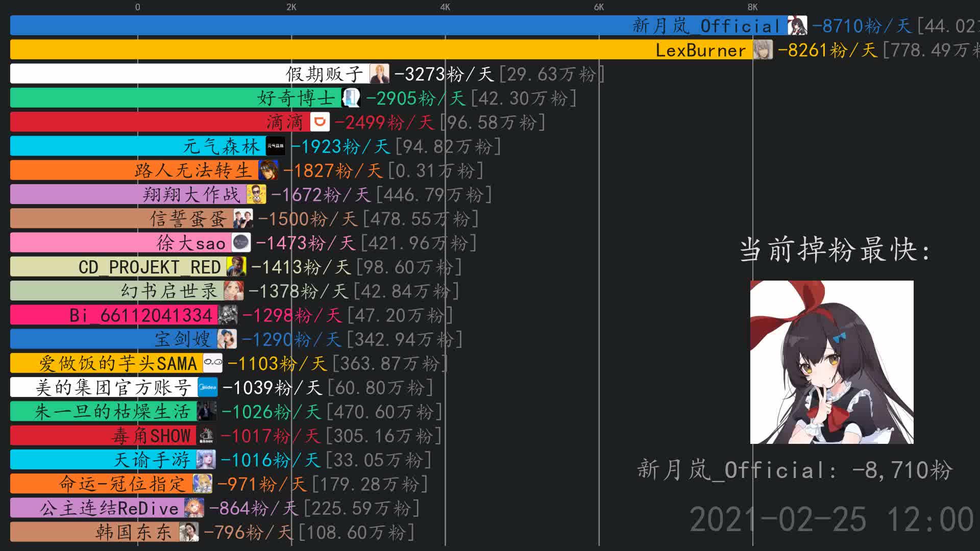
Task: Click the LexBurner name label
Action: pos(702,50)
